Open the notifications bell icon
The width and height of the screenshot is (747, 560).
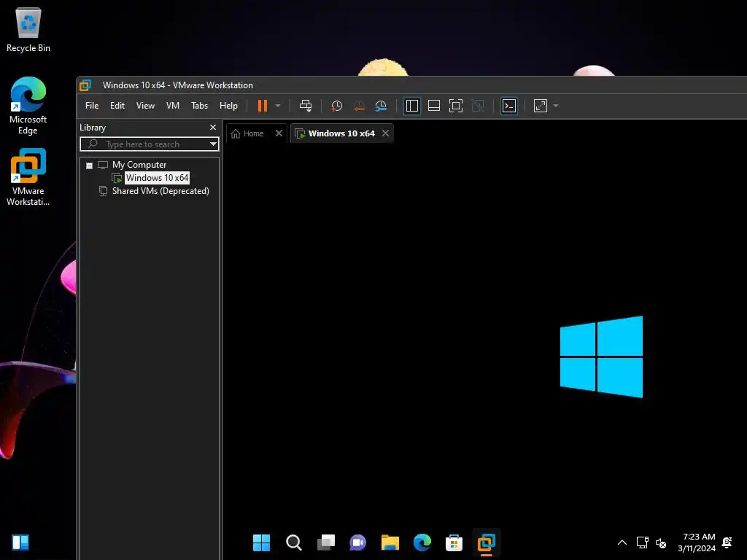tap(727, 542)
